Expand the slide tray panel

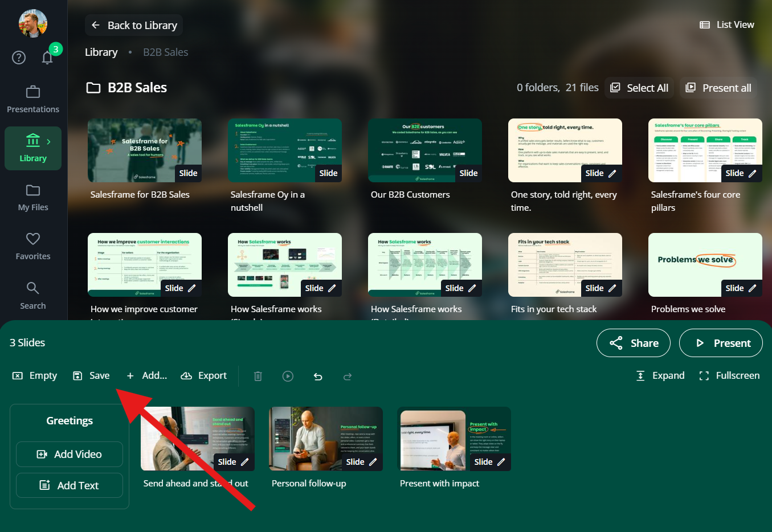point(660,375)
